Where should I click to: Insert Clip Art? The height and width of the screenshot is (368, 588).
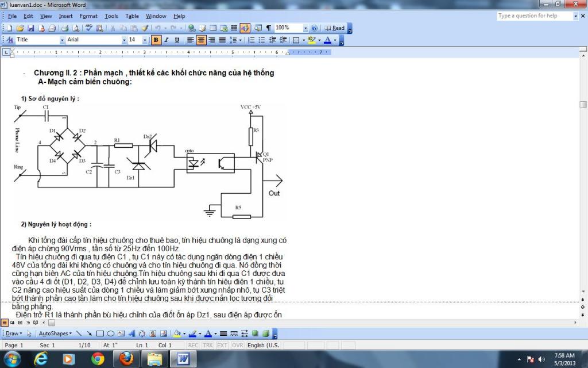click(x=153, y=333)
